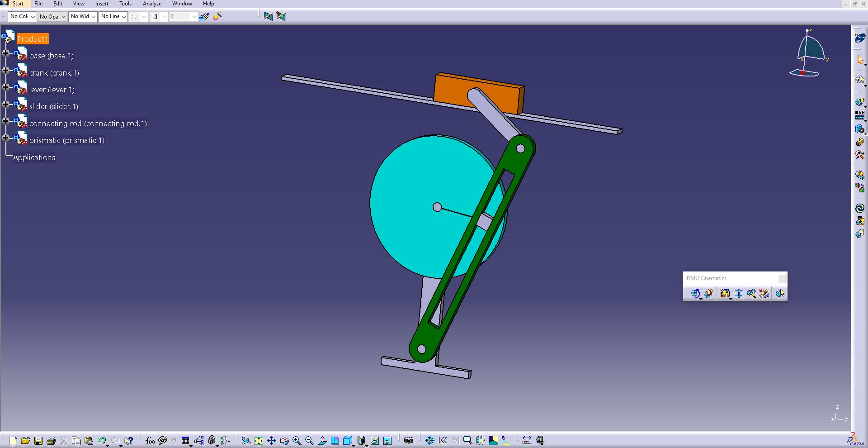Select the Rotate view icon

[284, 440]
